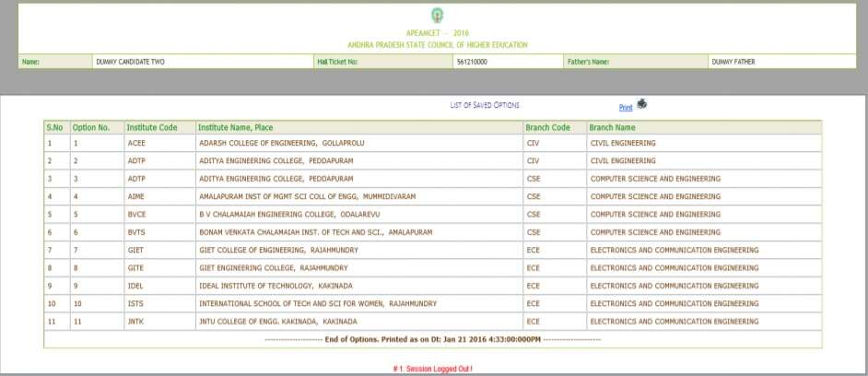Image resolution: width=868 pixels, height=376 pixels.
Task: Select the AIME institute code cell
Action: point(135,196)
